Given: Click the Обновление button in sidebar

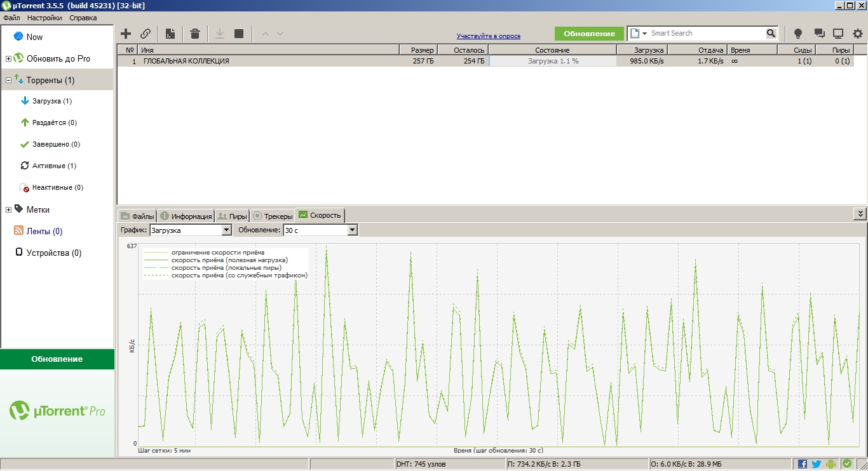Looking at the screenshot, I should coord(57,359).
